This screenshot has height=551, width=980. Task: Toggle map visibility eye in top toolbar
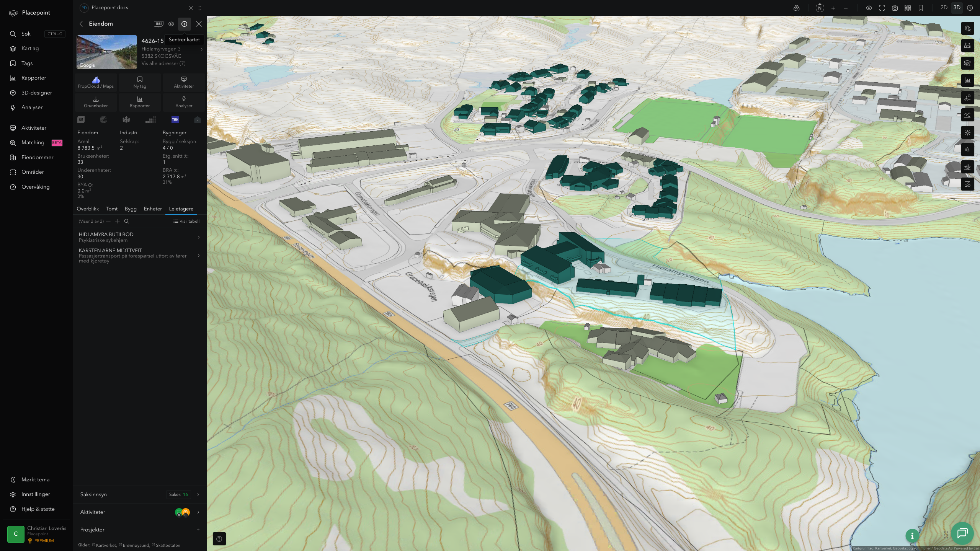(x=869, y=8)
